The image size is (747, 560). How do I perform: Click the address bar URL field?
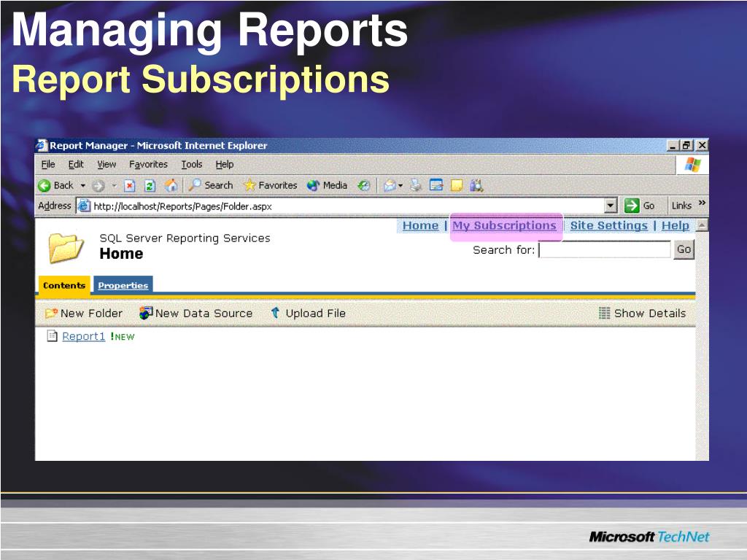click(x=348, y=206)
